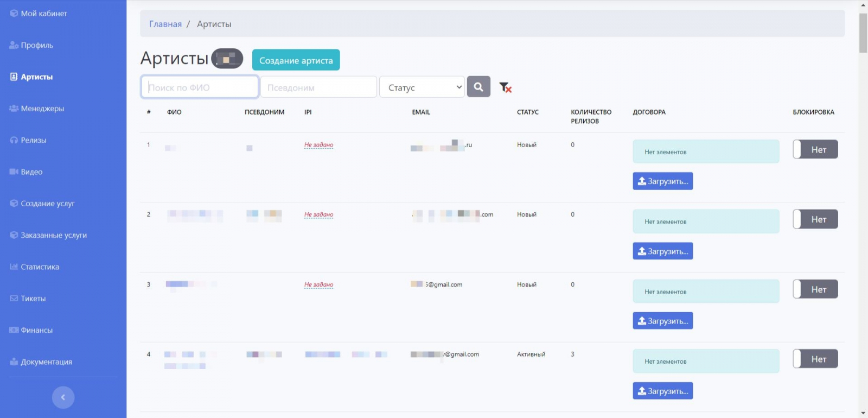The height and width of the screenshot is (418, 868).
Task: Toggle the Блокировка switch for artist row 1
Action: click(x=815, y=149)
